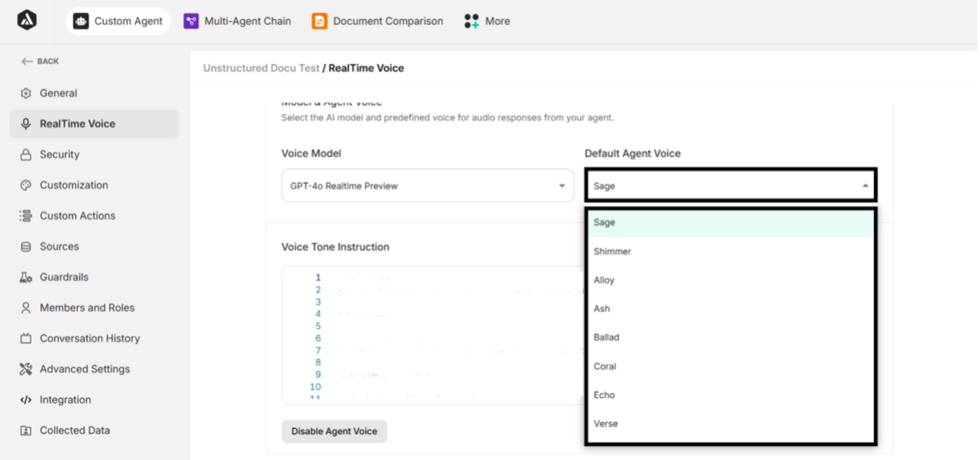
Task: Select the Guardrails flask icon
Action: pos(26,277)
